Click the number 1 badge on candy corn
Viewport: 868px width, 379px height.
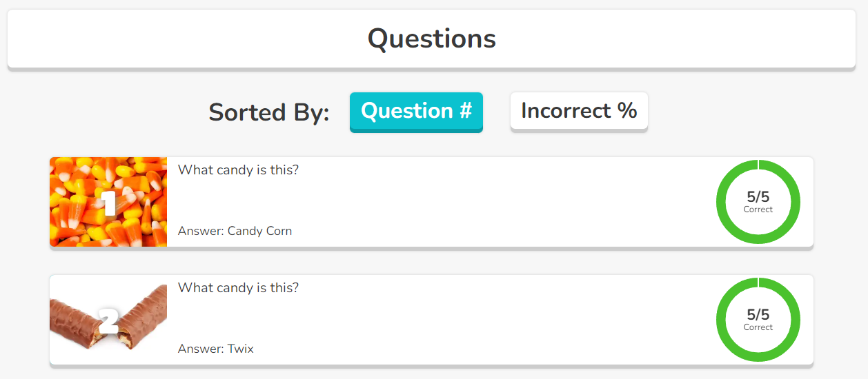[108, 203]
